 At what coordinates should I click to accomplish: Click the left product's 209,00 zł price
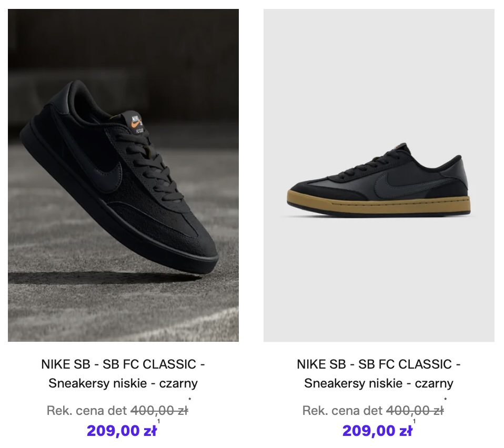tap(122, 431)
